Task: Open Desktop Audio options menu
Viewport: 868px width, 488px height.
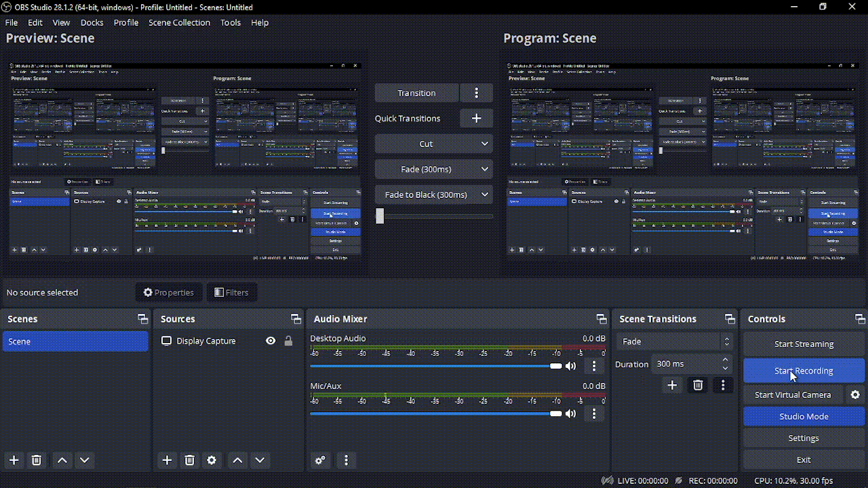Action: point(594,366)
